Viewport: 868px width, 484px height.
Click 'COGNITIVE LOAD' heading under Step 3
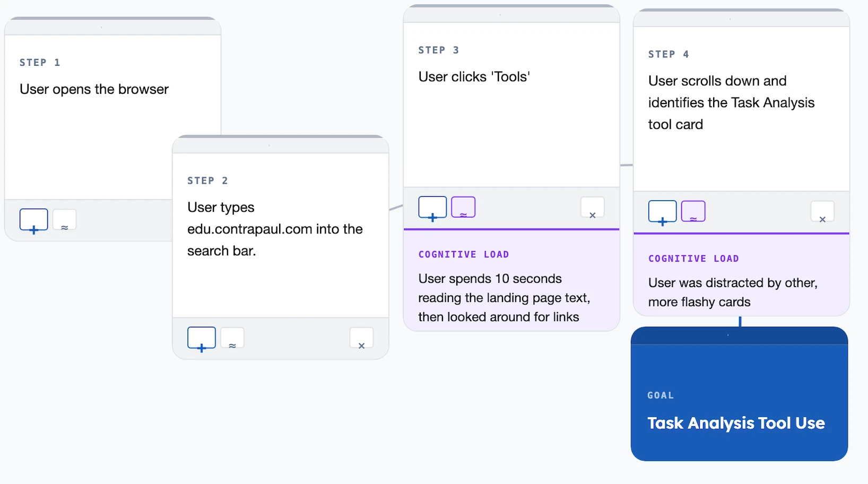click(x=464, y=254)
